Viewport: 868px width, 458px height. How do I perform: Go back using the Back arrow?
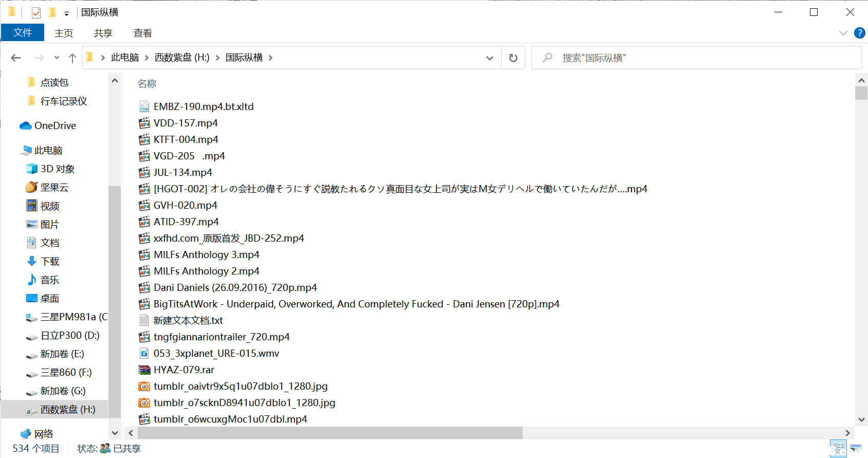16,58
